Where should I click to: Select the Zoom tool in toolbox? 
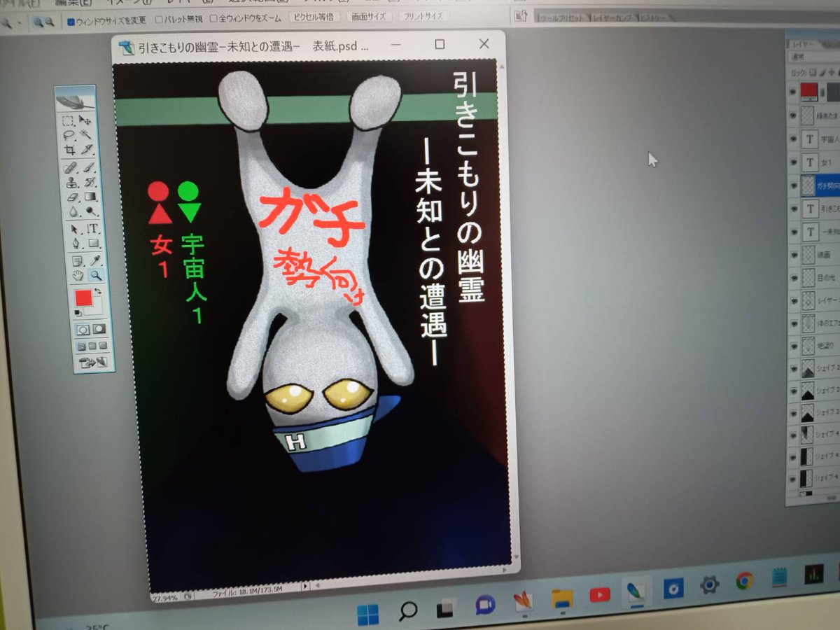click(96, 275)
